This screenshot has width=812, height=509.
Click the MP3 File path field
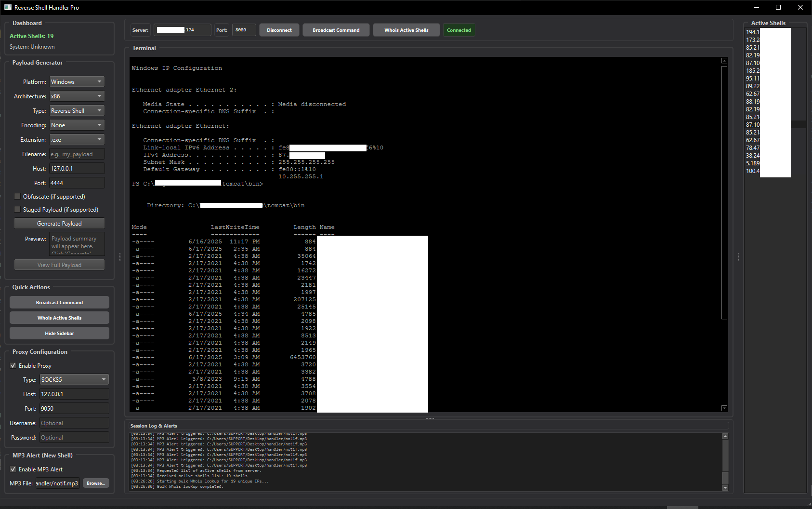click(x=57, y=483)
